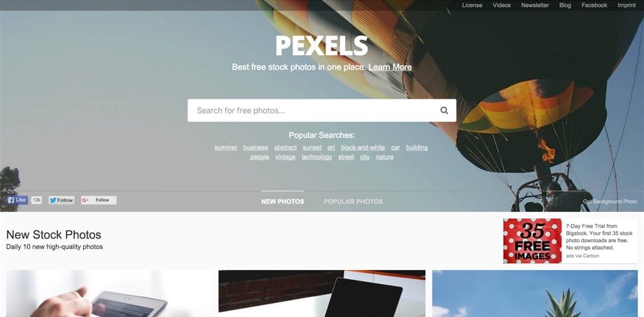Screen dimensions: 644x317
Task: Search popular term black-and-white
Action: 363,148
